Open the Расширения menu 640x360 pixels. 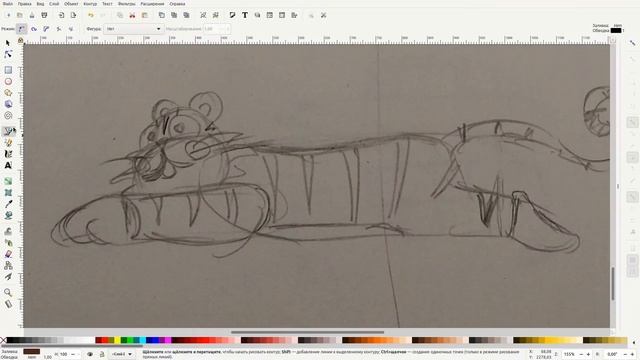(x=152, y=4)
